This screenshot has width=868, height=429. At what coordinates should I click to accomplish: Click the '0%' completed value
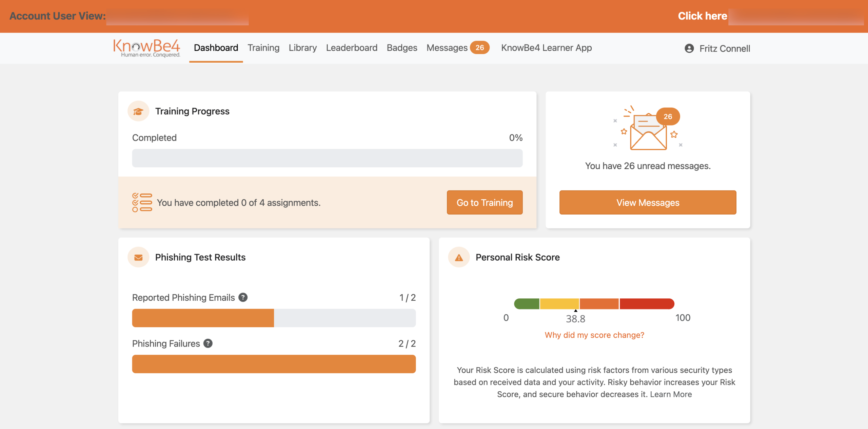pos(516,138)
